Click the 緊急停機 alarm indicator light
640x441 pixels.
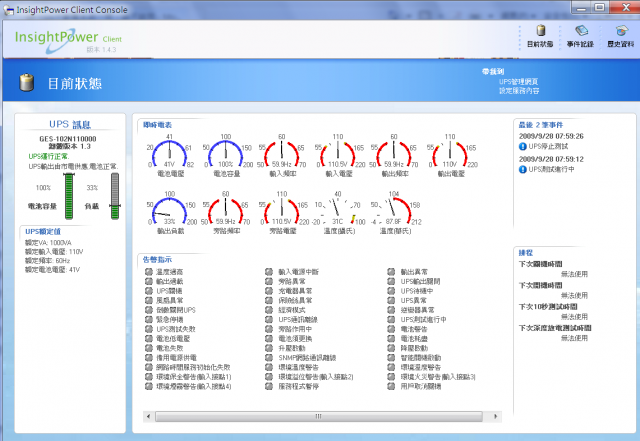point(149,319)
